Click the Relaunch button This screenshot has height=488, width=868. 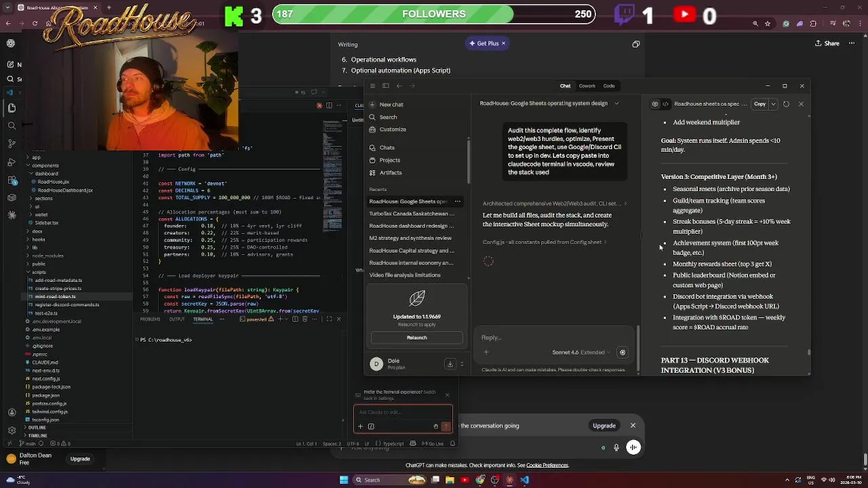pyautogui.click(x=416, y=338)
